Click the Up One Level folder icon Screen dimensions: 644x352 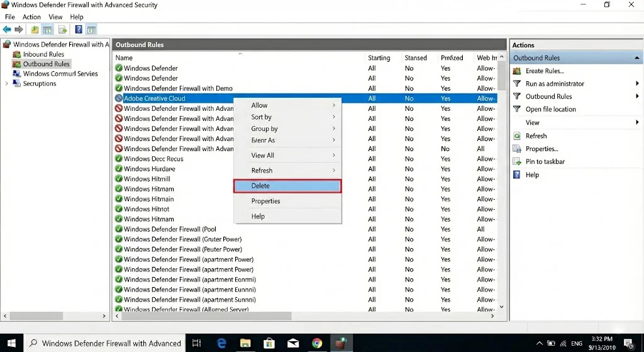point(35,30)
